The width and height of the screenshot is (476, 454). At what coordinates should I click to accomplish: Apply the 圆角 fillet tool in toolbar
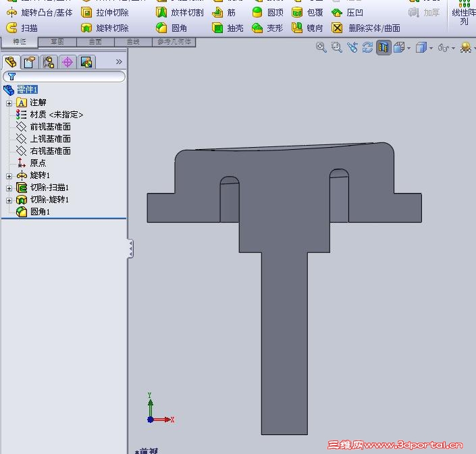pyautogui.click(x=171, y=28)
